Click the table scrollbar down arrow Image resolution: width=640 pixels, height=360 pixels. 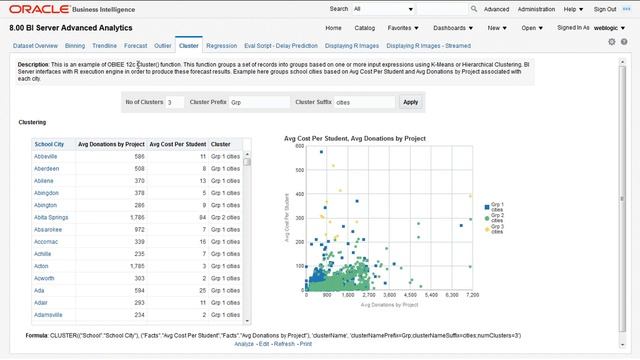pos(247,321)
